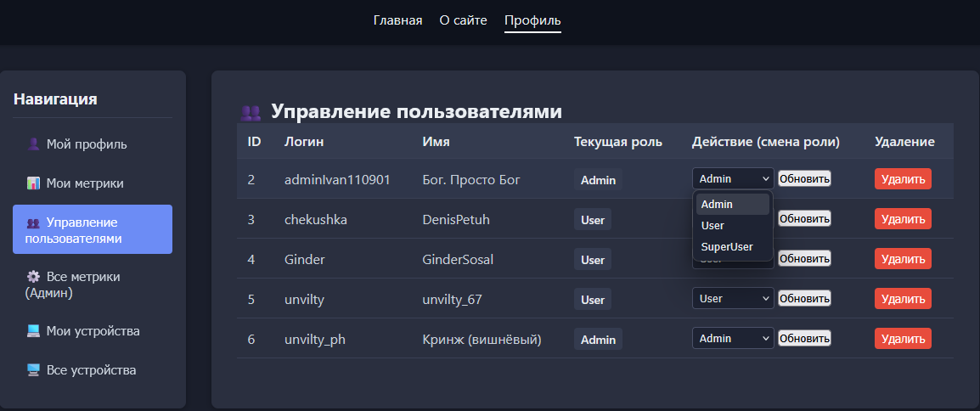
Task: Click the login unvilty_ph
Action: pyautogui.click(x=315, y=340)
